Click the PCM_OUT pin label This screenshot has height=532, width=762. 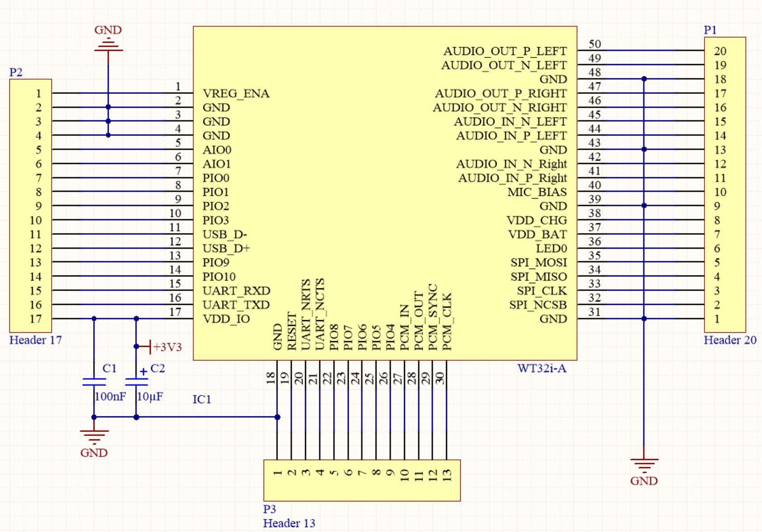(419, 321)
